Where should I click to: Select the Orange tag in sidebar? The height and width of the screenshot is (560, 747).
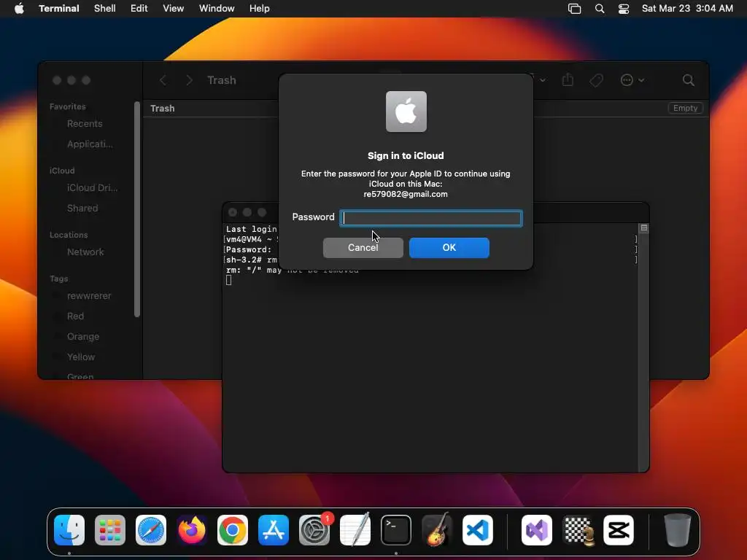[83, 337]
